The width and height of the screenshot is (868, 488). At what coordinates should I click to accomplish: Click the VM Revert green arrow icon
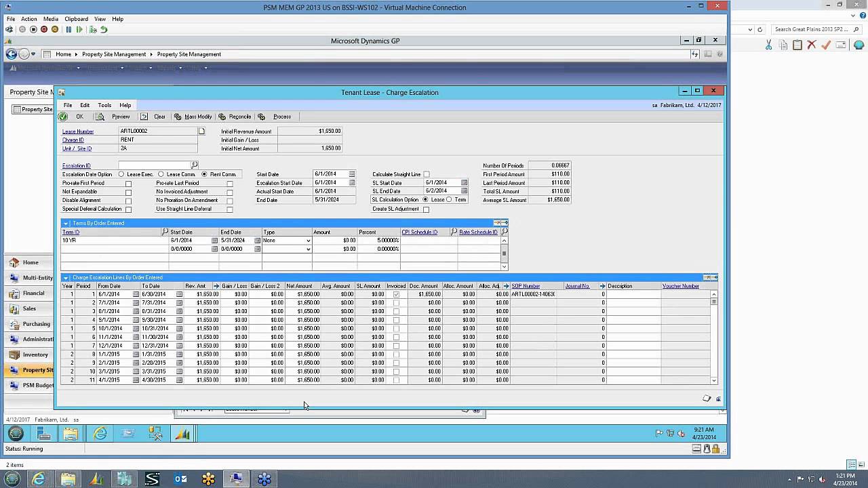click(x=104, y=30)
